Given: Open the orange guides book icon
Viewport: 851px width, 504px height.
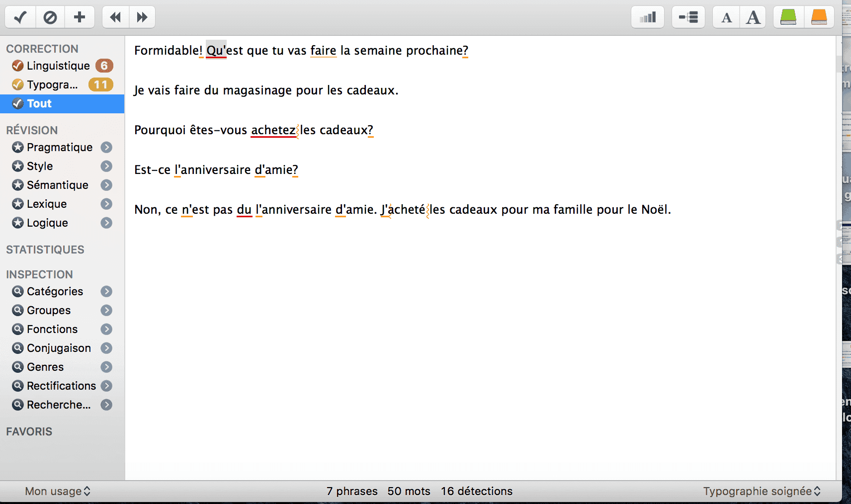Looking at the screenshot, I should tap(819, 17).
